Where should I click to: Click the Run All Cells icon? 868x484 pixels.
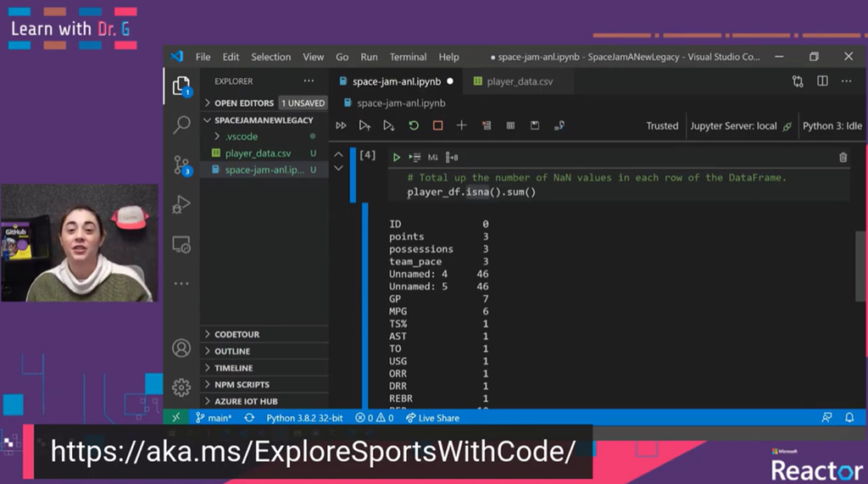341,125
